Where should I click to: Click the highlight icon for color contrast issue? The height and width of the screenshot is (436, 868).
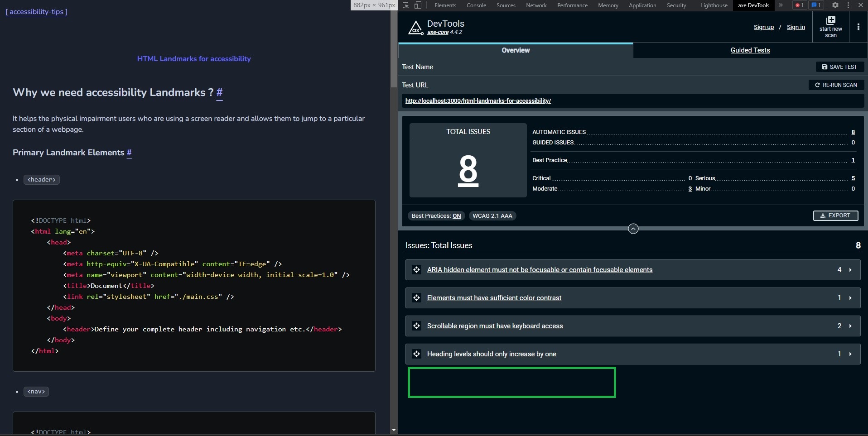[x=416, y=298]
